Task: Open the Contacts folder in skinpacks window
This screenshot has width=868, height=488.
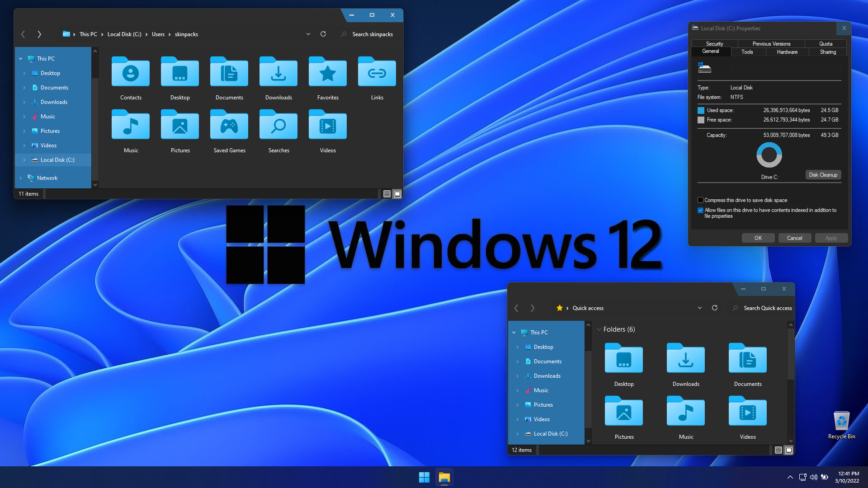Action: coord(131,78)
